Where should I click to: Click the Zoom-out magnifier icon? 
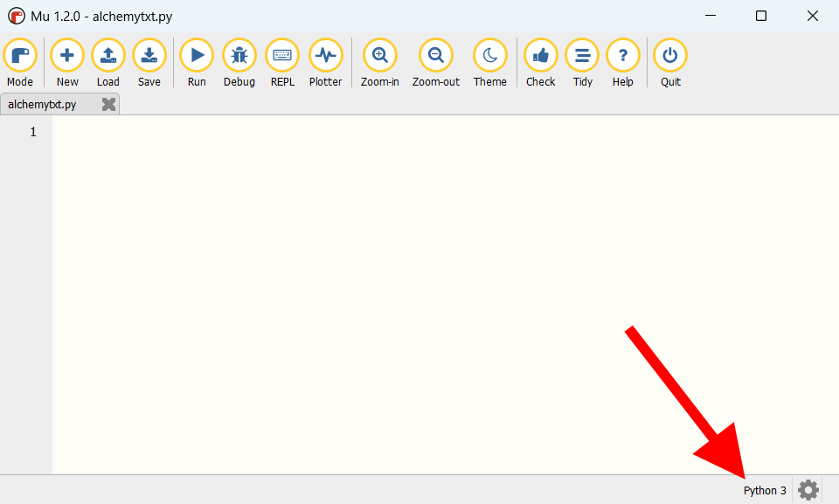tap(436, 56)
